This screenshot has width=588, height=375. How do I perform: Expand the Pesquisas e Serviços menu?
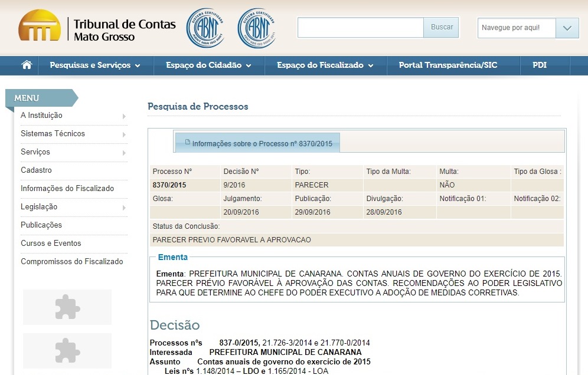pos(95,65)
